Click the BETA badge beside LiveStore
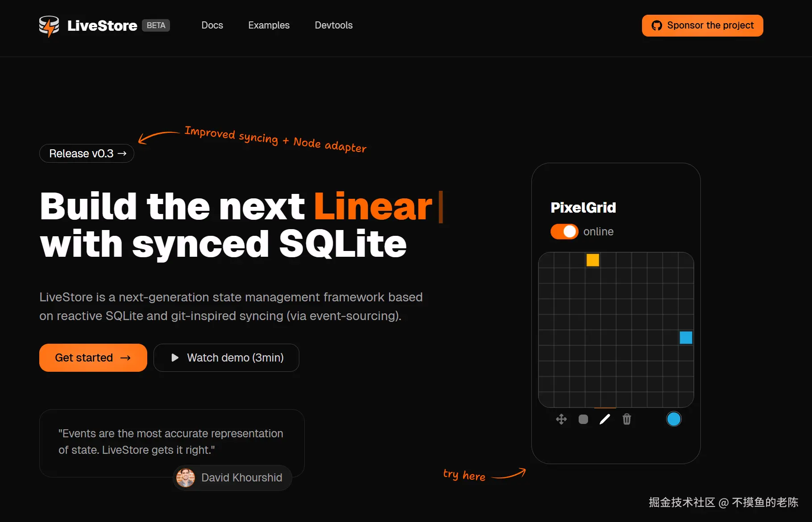Screen dimensions: 812x522 point(156,25)
